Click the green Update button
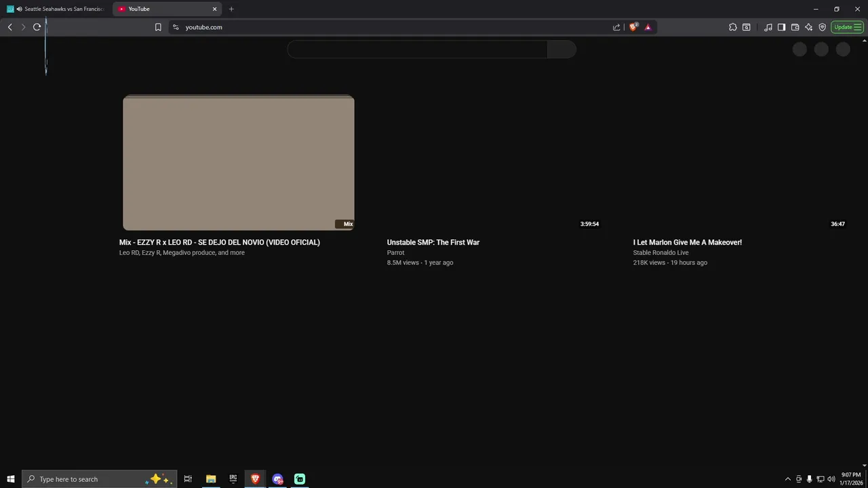The image size is (868, 488). point(847,27)
